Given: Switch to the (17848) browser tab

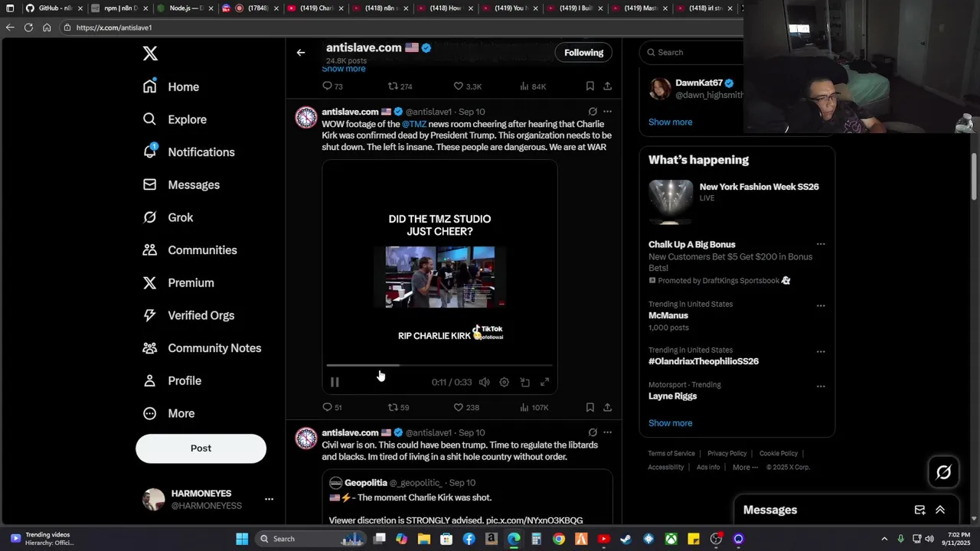Looking at the screenshot, I should 250,8.
